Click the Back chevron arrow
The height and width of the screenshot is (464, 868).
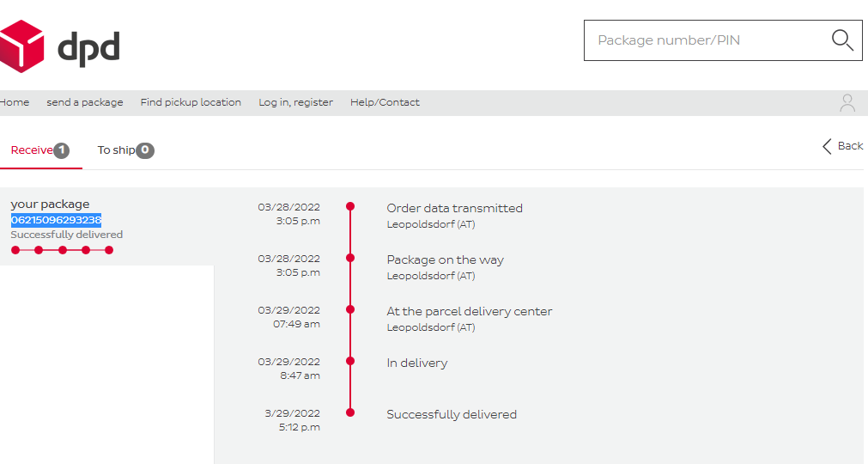click(827, 146)
